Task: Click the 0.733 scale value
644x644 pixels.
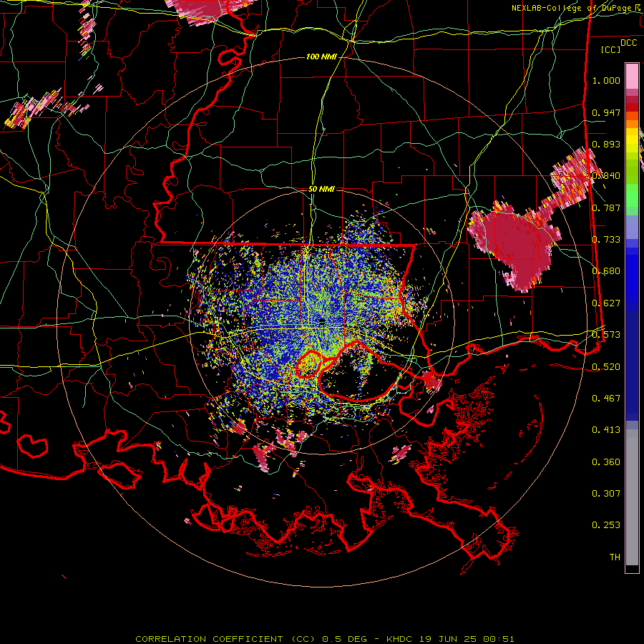Action: pos(606,240)
